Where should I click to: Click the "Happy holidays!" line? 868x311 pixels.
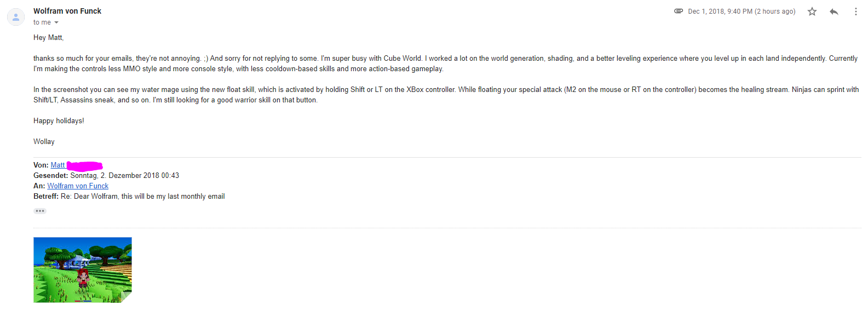coord(59,121)
